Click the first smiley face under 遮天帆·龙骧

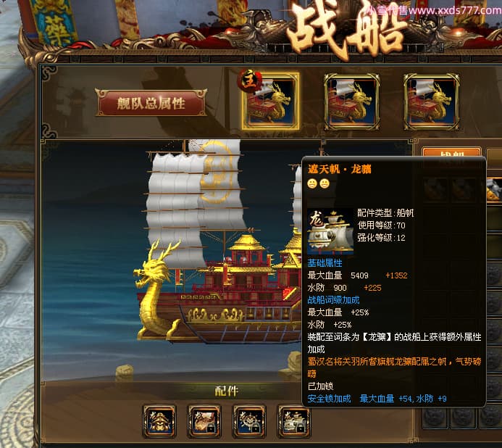point(312,183)
